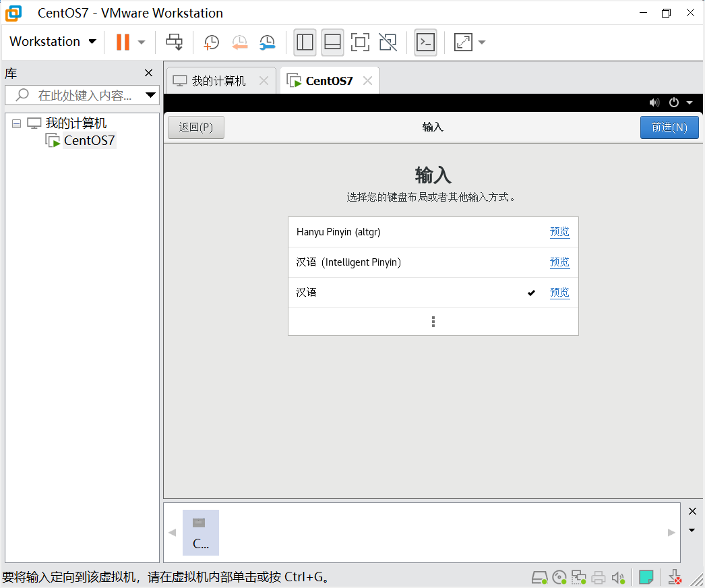Take a snapshot of the VM

tap(211, 42)
